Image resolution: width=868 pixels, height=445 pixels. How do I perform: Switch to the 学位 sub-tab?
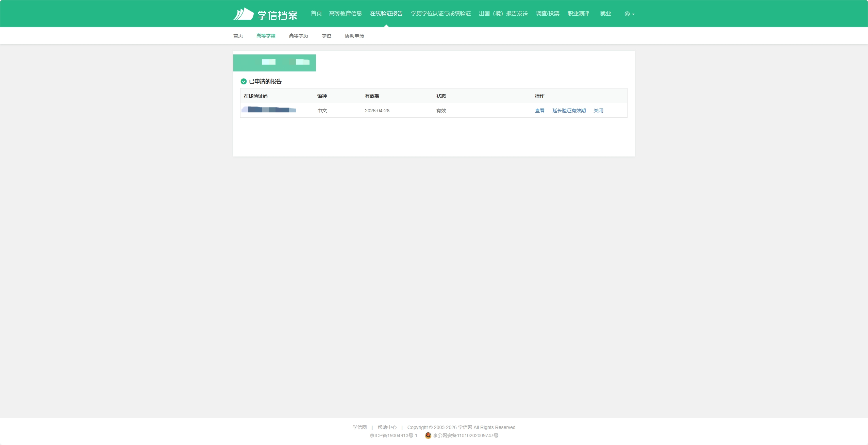(x=326, y=36)
